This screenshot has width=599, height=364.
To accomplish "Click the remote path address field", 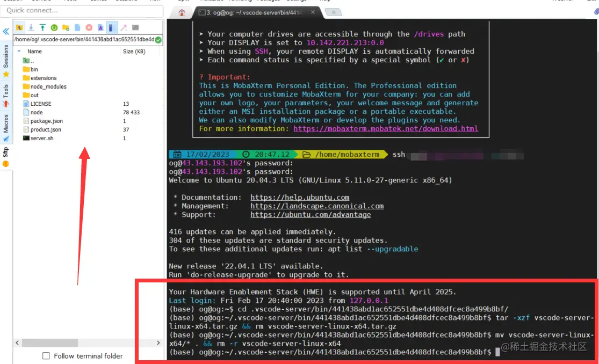I will (x=84, y=39).
